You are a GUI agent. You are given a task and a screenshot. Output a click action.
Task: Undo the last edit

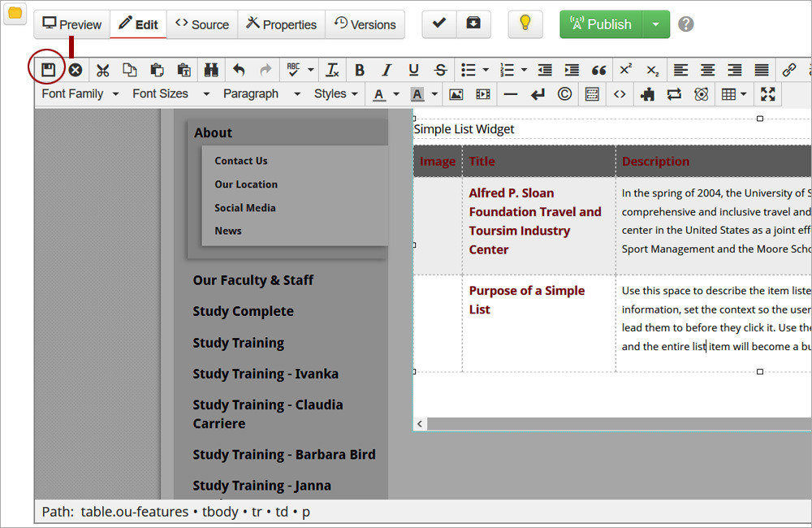(x=239, y=70)
